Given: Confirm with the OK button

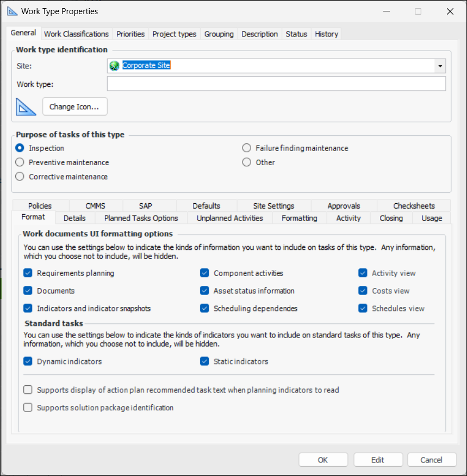Looking at the screenshot, I should point(323,460).
